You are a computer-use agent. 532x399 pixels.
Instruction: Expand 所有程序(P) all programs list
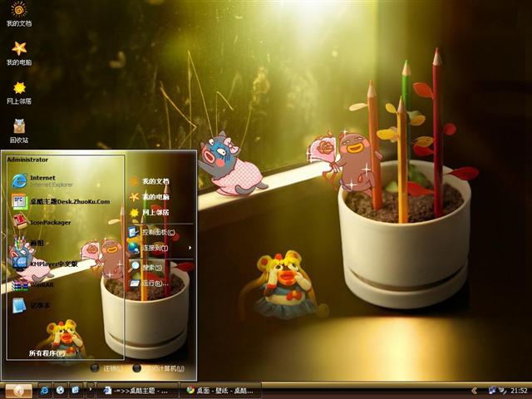[x=47, y=352]
